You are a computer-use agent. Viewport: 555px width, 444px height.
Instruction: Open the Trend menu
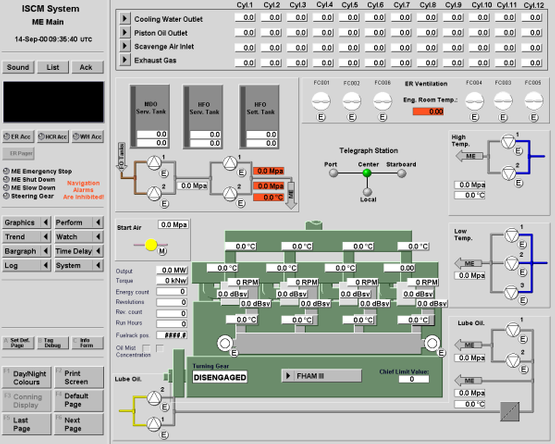27,237
